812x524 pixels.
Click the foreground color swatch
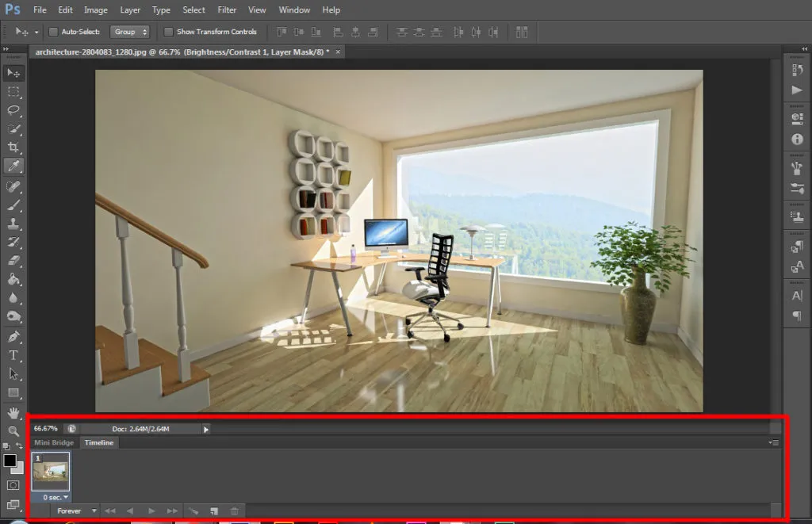coord(10,460)
